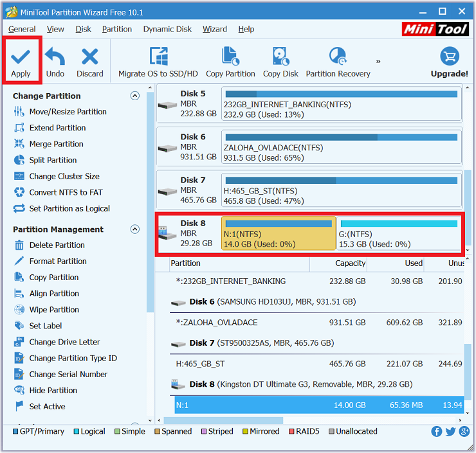Click the Apply checkmark button
476x453 pixels.
click(21, 62)
